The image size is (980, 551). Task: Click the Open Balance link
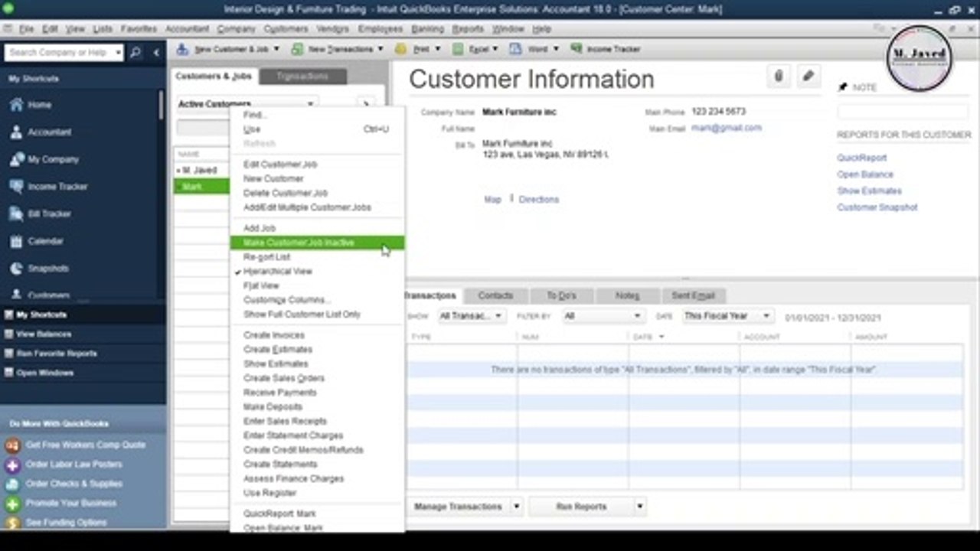point(865,174)
